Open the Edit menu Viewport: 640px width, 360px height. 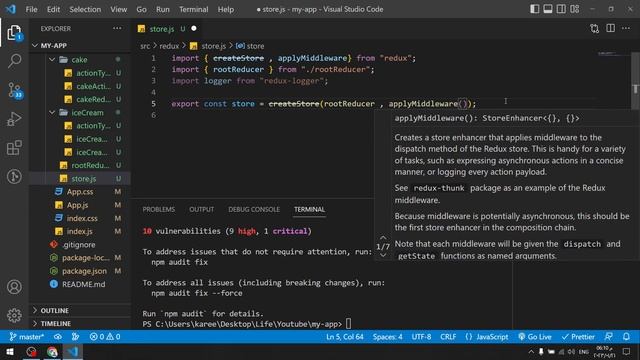[x=53, y=9]
